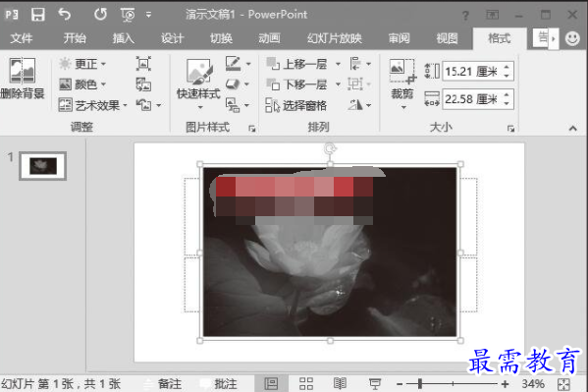Screen dimensions: 588x392
Task: Open the Corrections (更正) dropdown
Action: [x=82, y=64]
